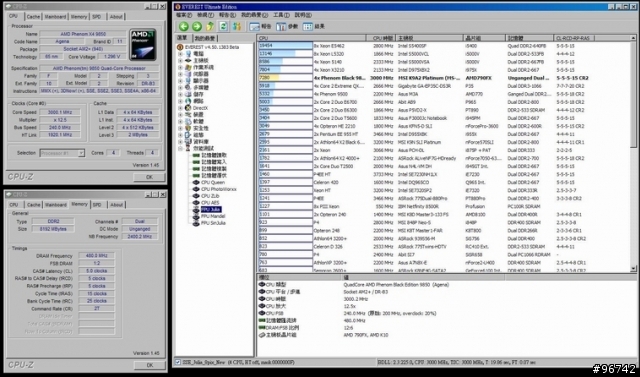Open the 說明(H) help menu in EVEREST

[303, 15]
